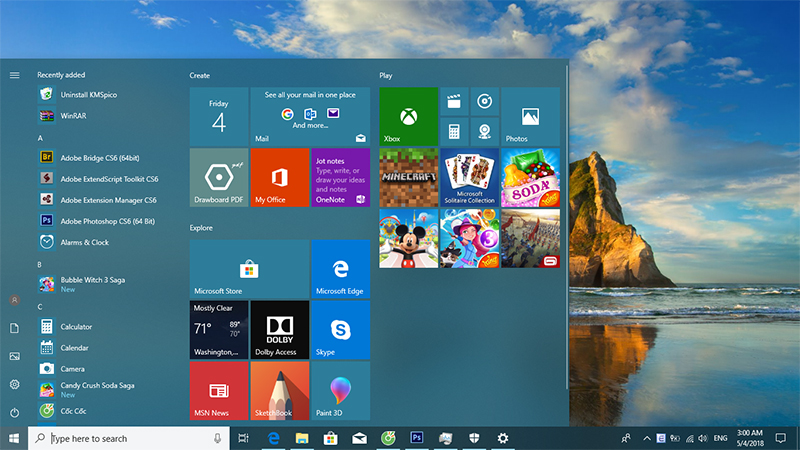Click the Power button in Start sidebar
The height and width of the screenshot is (450, 800).
tap(14, 412)
